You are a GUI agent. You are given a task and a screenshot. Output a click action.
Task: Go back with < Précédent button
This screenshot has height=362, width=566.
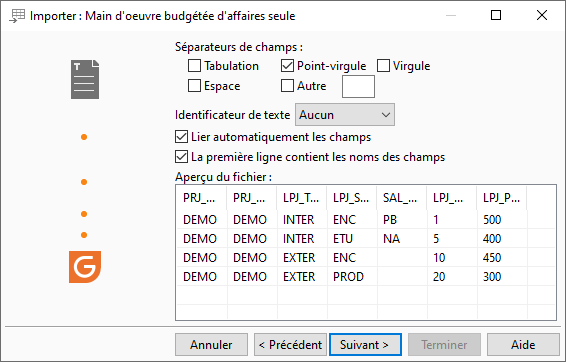[290, 345]
